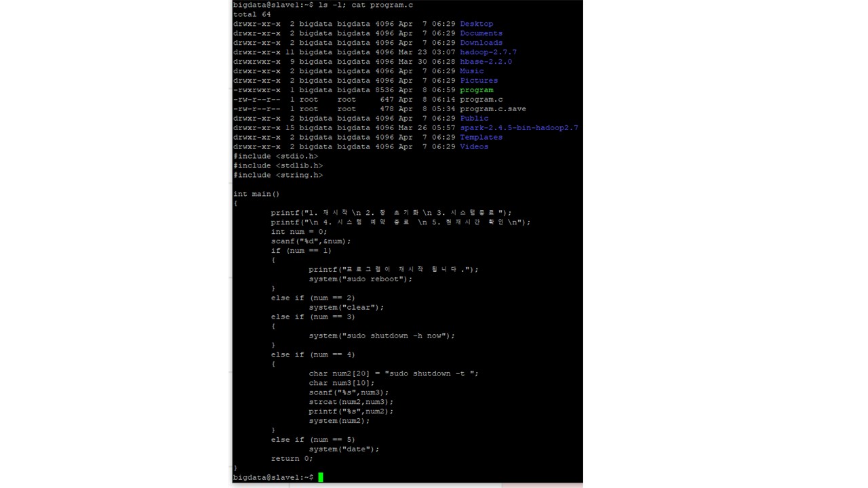Click the Pictures directory name
The width and height of the screenshot is (868, 488).
pos(479,81)
